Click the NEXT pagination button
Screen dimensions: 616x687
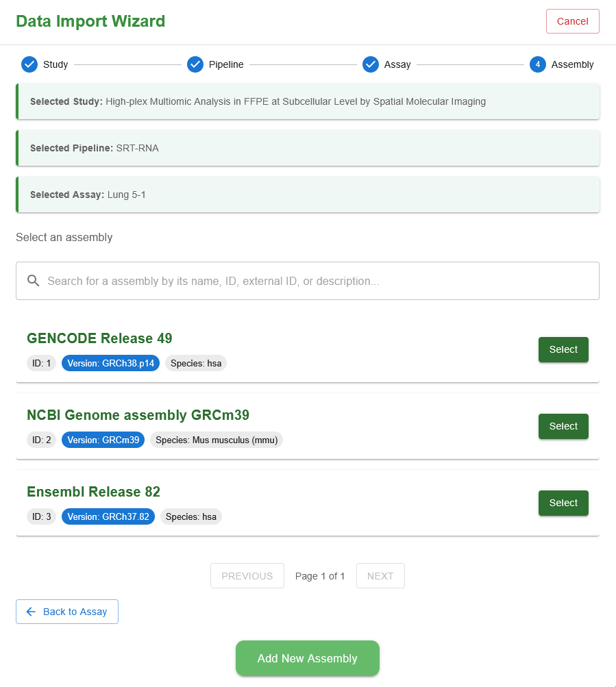(380, 576)
